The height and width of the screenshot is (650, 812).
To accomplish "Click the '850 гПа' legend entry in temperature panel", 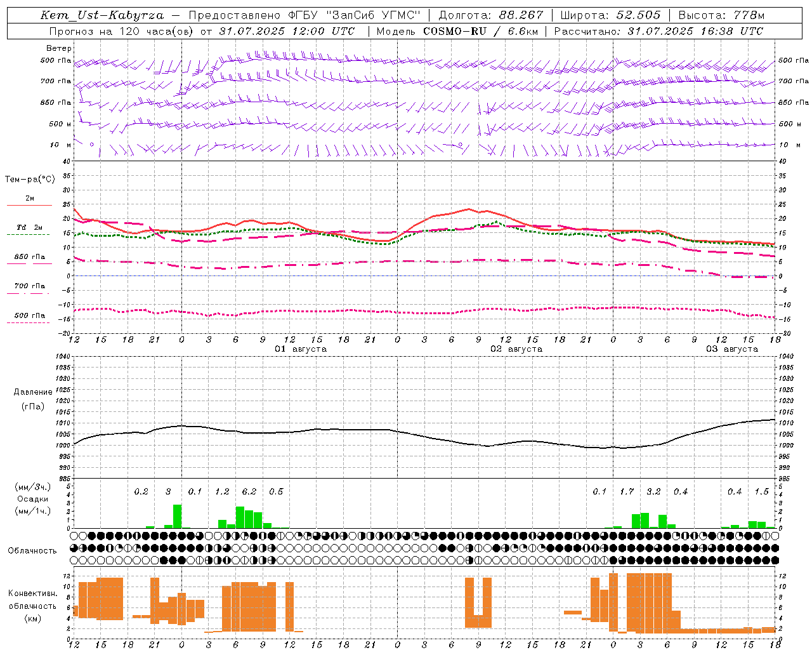I will point(30,257).
